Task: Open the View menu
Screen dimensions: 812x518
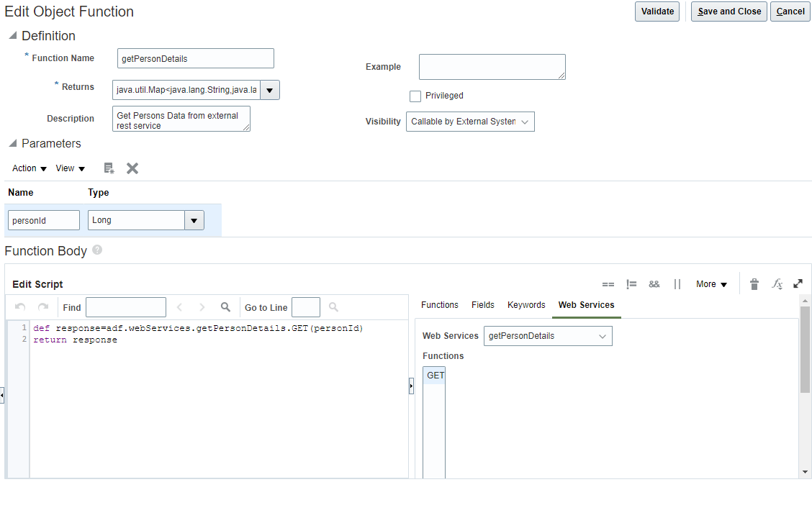Action: [x=71, y=168]
